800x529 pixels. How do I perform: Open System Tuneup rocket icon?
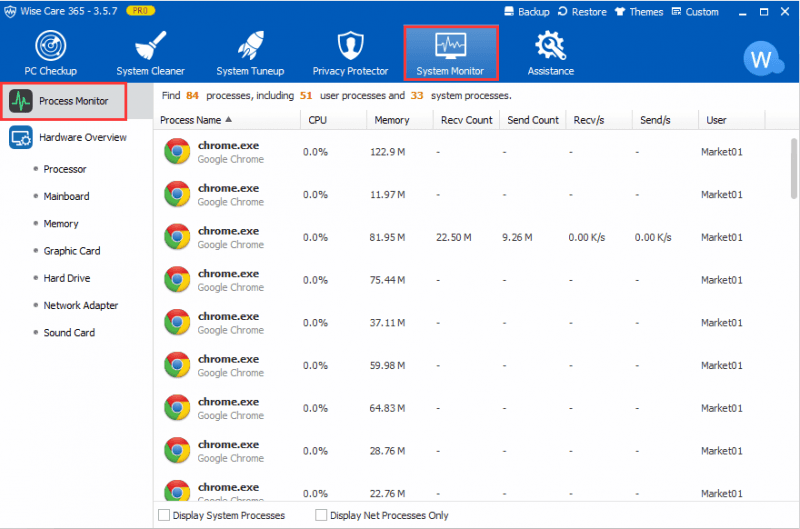click(x=250, y=46)
